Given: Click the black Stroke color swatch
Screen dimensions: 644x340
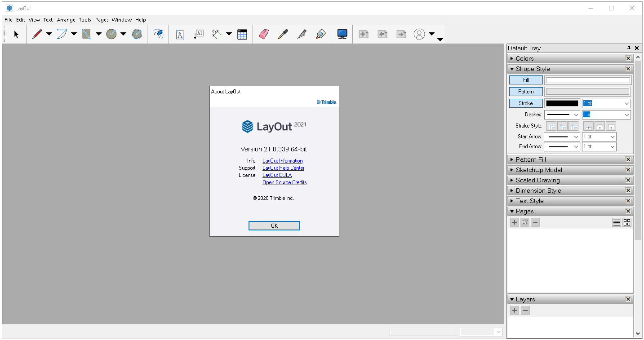Looking at the screenshot, I should (562, 103).
